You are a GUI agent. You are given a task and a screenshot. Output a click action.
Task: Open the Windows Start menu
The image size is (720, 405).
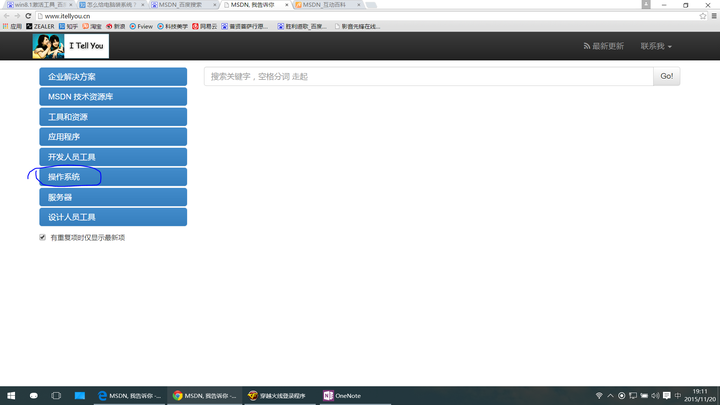click(x=11, y=395)
